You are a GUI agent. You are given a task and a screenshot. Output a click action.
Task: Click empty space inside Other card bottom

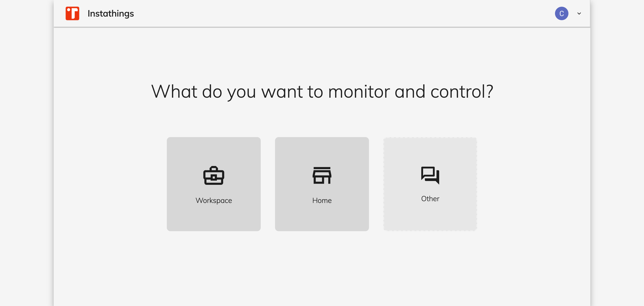(x=430, y=218)
